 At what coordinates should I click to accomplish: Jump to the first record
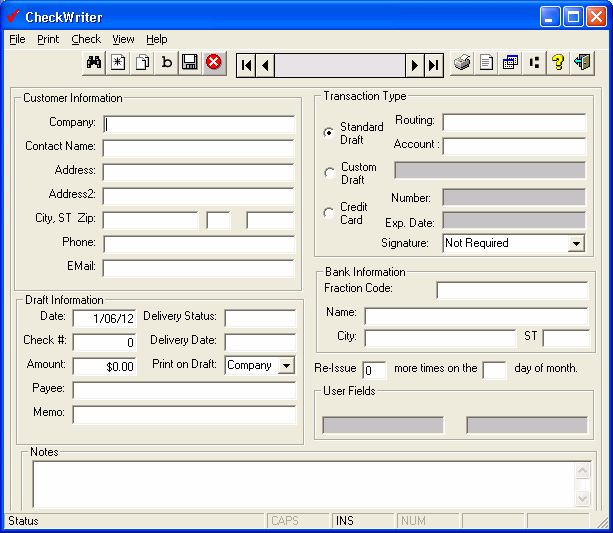pyautogui.click(x=246, y=65)
